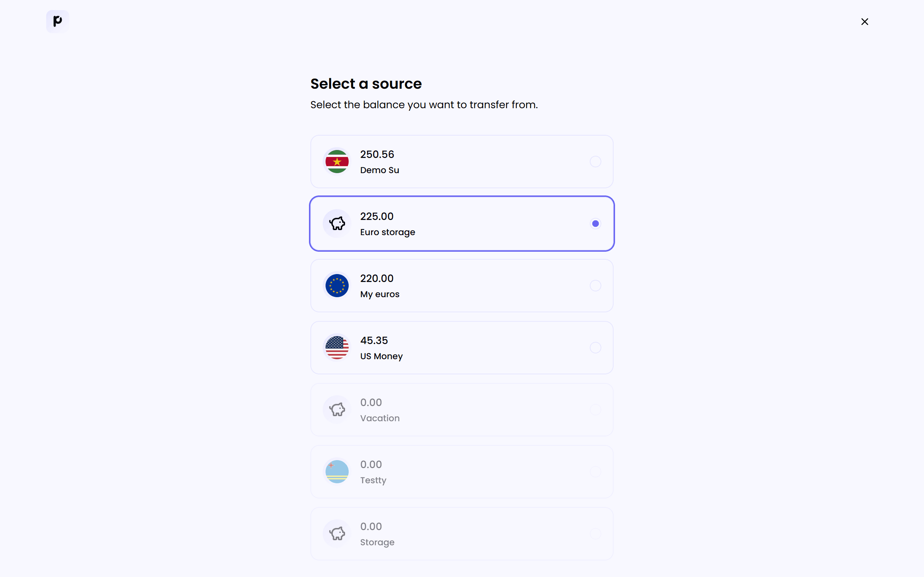Image resolution: width=924 pixels, height=577 pixels.
Task: Close the source selection screen
Action: (x=864, y=21)
